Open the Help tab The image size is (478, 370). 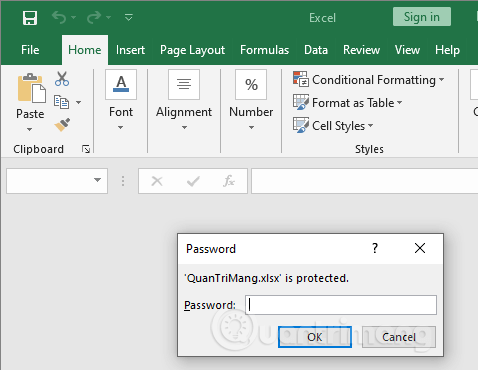447,50
